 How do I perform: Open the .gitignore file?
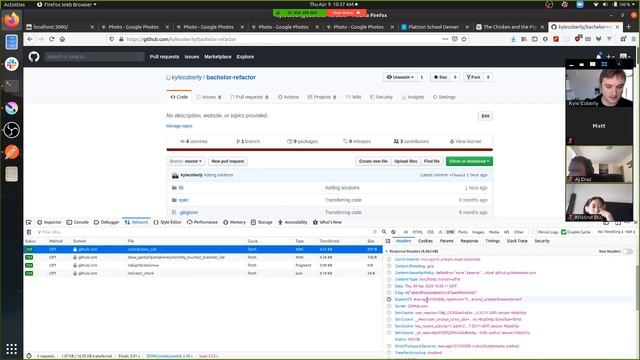coord(188,212)
